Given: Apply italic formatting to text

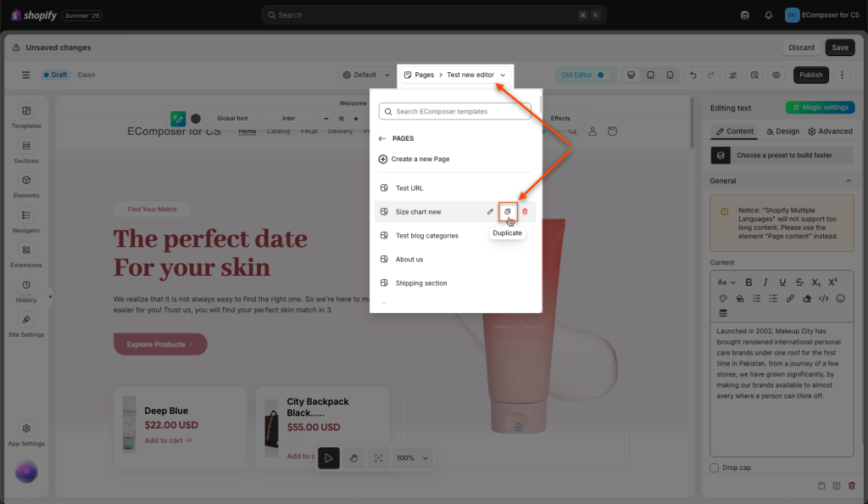Looking at the screenshot, I should (x=765, y=283).
